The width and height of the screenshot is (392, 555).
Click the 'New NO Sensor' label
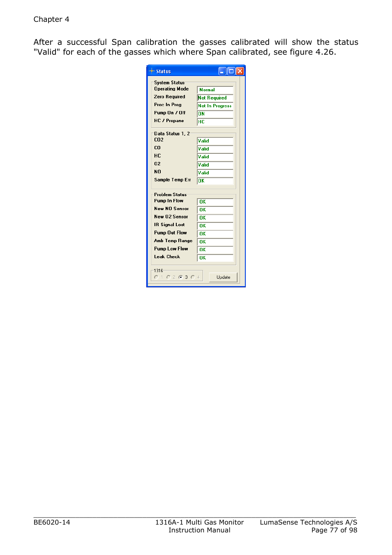[171, 208]
